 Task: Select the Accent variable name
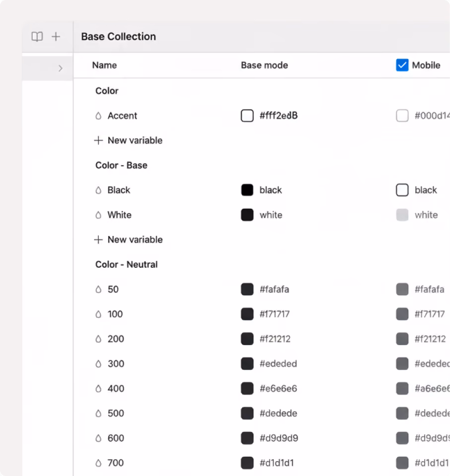(123, 116)
